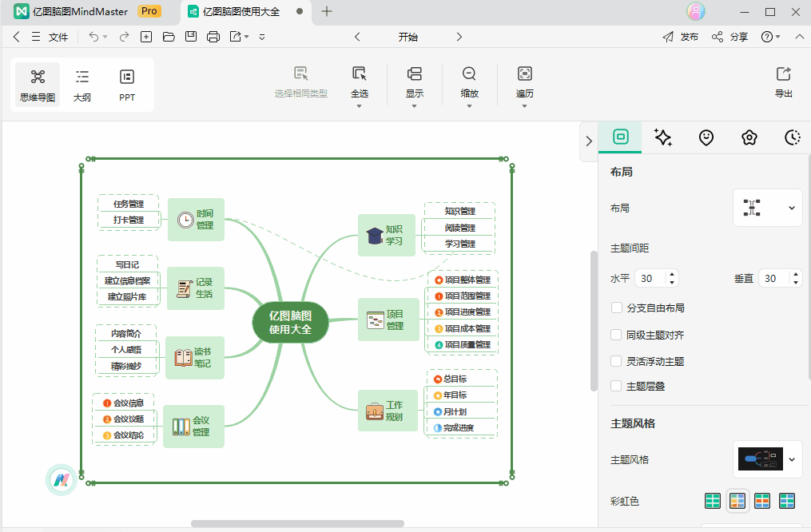Click the 显示 display button
This screenshot has width=811, height=532.
(415, 83)
